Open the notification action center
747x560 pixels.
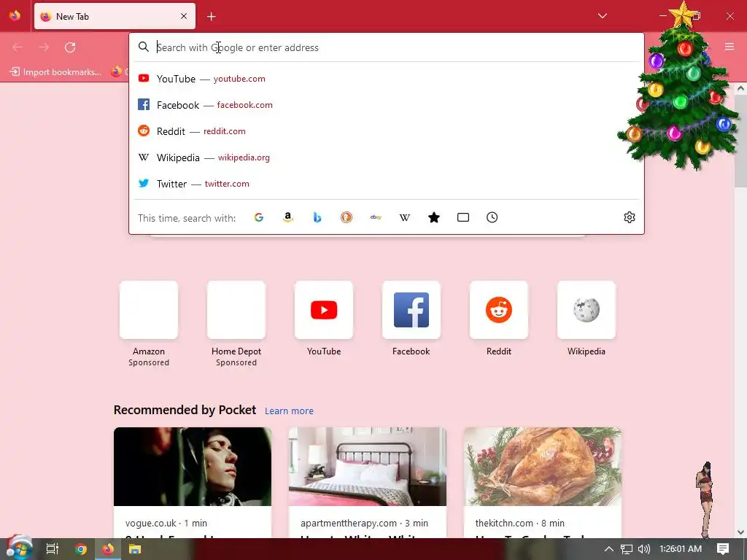point(723,549)
